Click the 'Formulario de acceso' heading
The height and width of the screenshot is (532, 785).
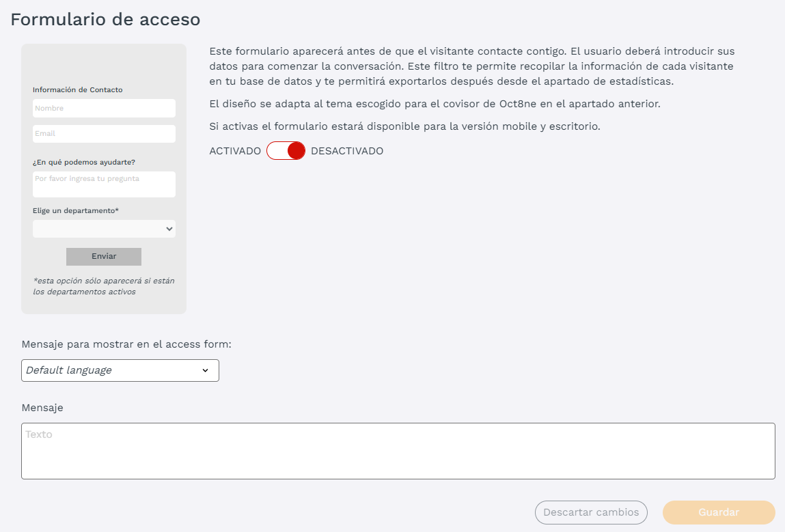click(105, 19)
